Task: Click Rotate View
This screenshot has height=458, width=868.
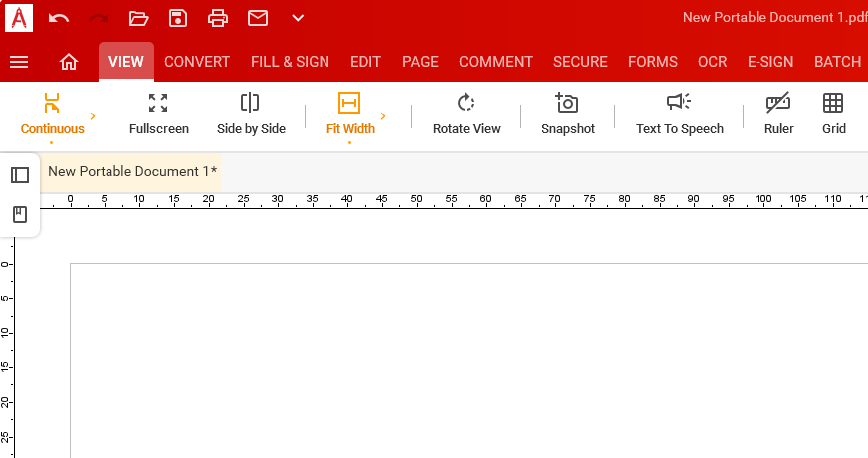Action: coord(466,114)
